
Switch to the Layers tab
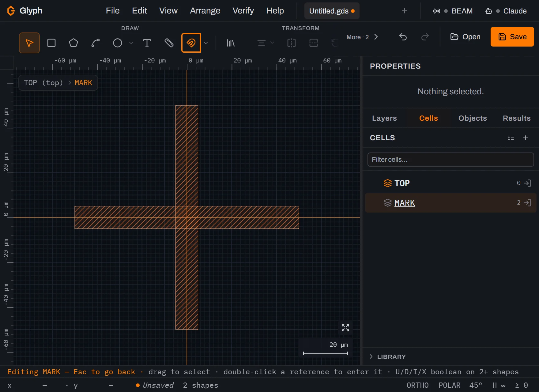(384, 118)
